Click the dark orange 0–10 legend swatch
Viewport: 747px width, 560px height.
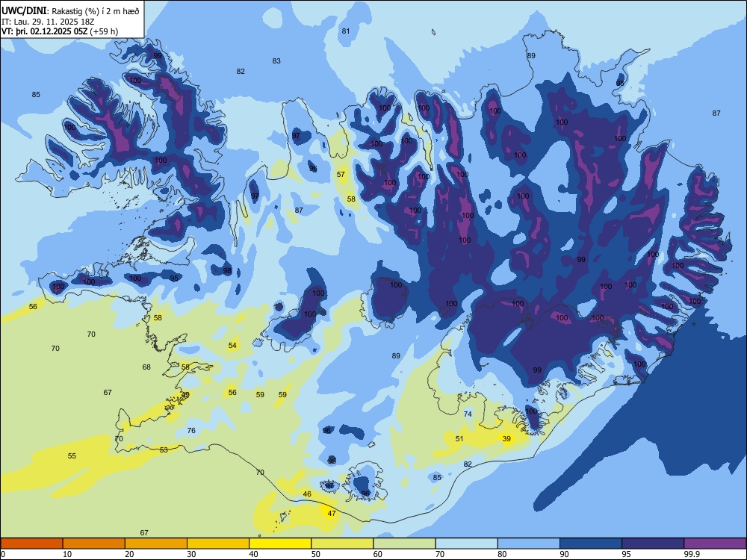pyautogui.click(x=31, y=544)
